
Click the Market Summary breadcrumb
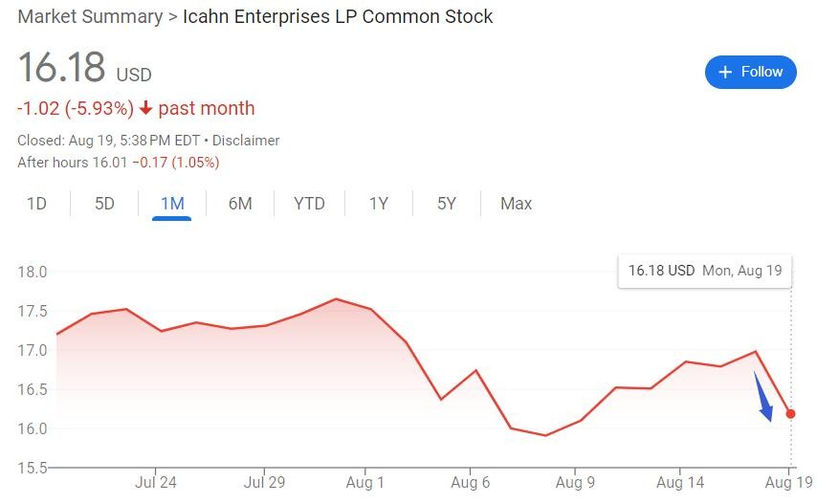(90, 17)
